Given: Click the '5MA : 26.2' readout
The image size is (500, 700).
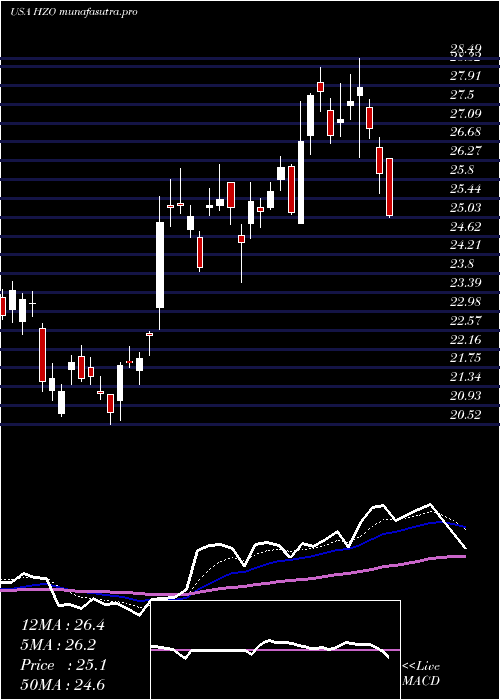Looking at the screenshot, I should click(58, 645).
